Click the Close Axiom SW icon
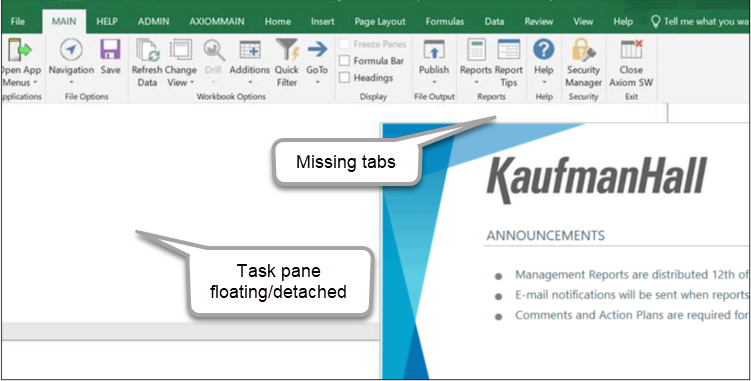 (x=631, y=50)
